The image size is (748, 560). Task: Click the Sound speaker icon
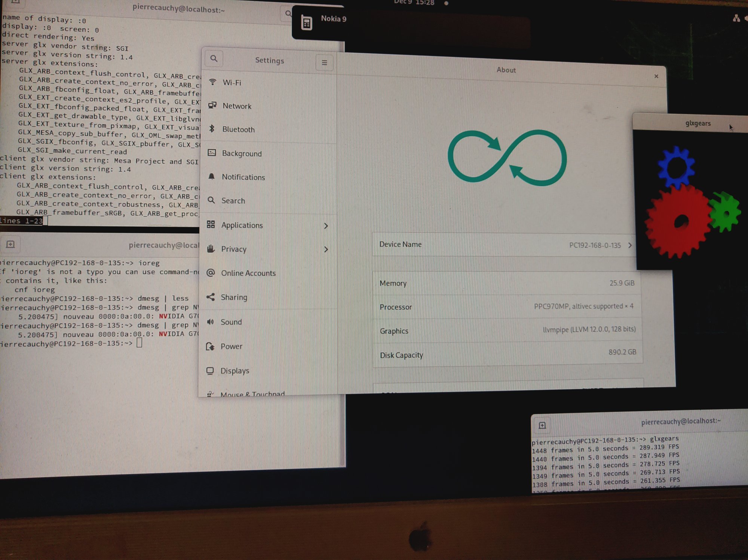210,322
